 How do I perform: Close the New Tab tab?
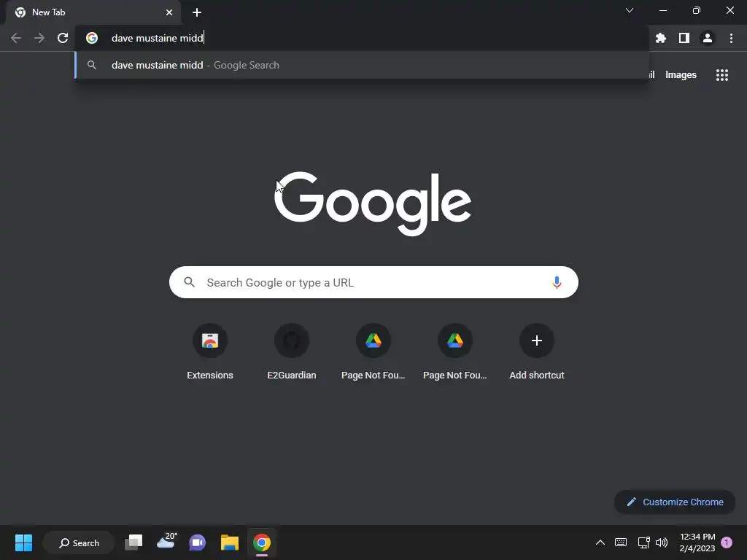pos(169,12)
